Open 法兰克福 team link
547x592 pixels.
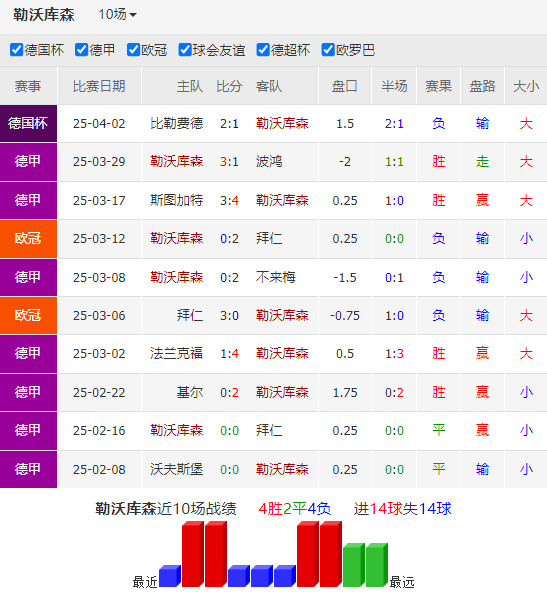177,353
